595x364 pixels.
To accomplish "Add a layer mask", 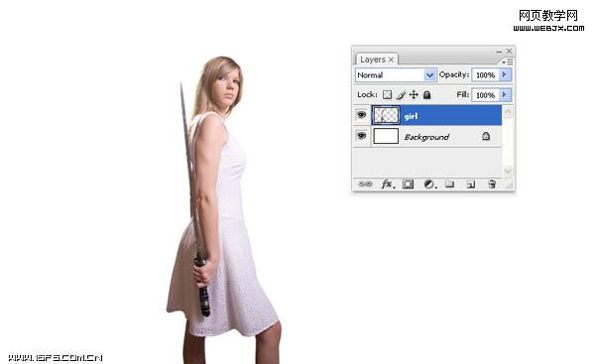I will tap(408, 184).
